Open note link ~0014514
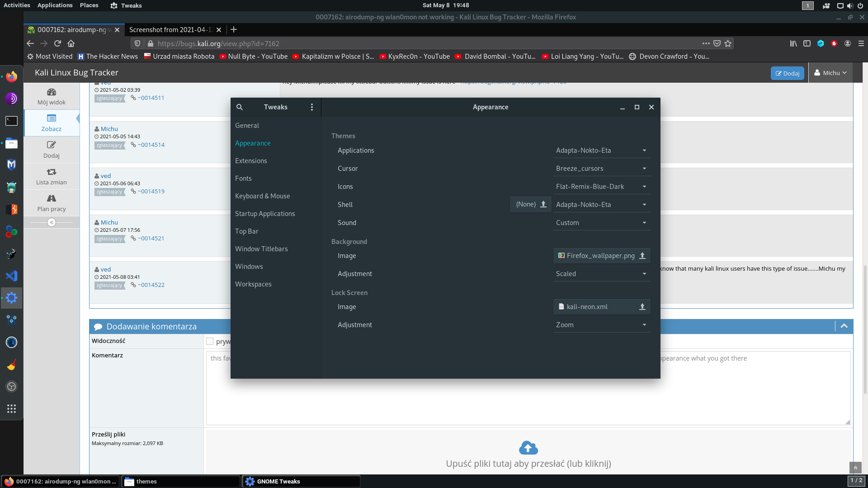Viewport: 868px width, 488px height. click(x=151, y=145)
